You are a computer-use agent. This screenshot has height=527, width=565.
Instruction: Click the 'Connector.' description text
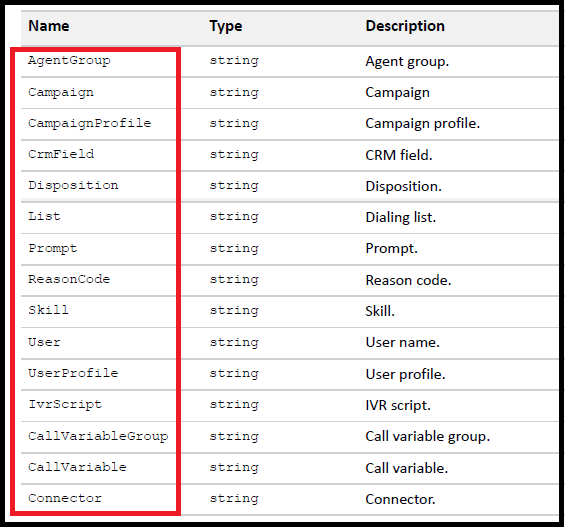pos(400,499)
